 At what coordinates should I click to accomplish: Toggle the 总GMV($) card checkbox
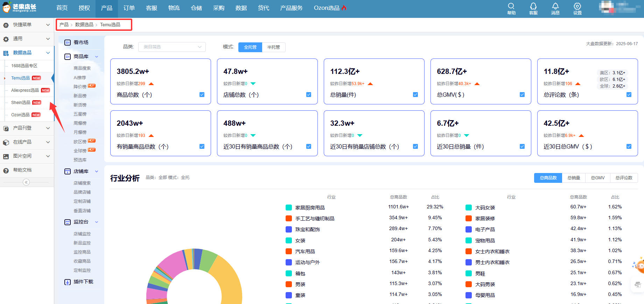point(522,95)
